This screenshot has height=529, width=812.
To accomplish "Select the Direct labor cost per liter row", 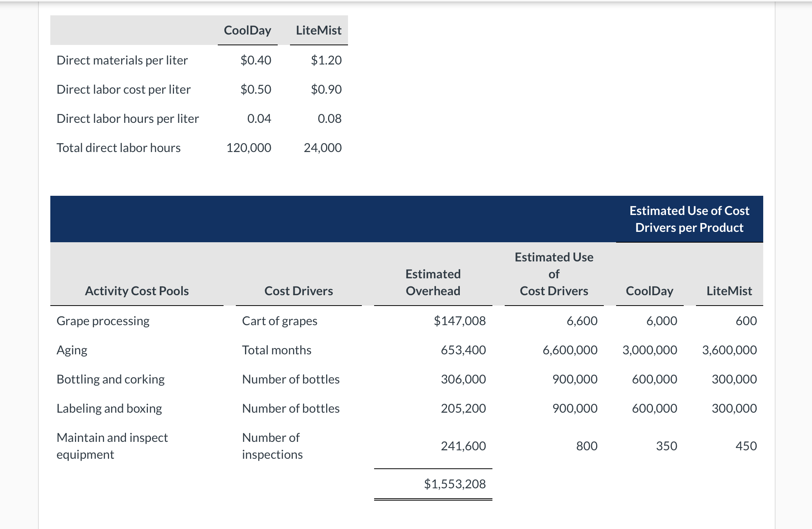I will point(123,89).
